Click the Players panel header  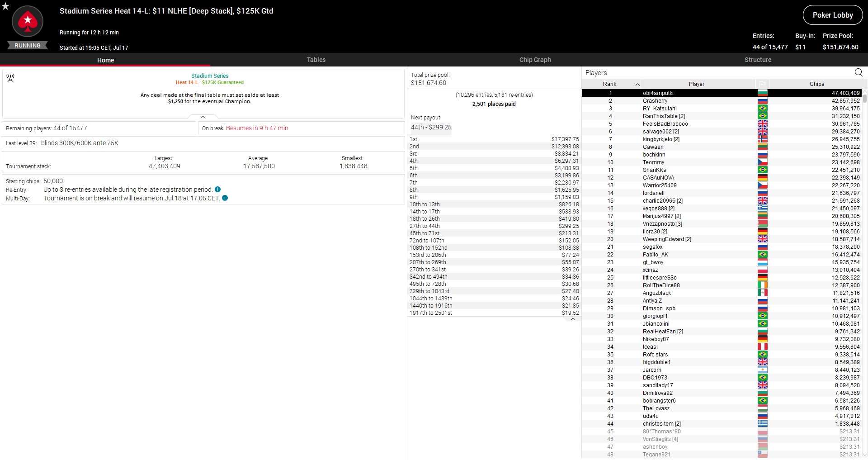pyautogui.click(x=596, y=73)
